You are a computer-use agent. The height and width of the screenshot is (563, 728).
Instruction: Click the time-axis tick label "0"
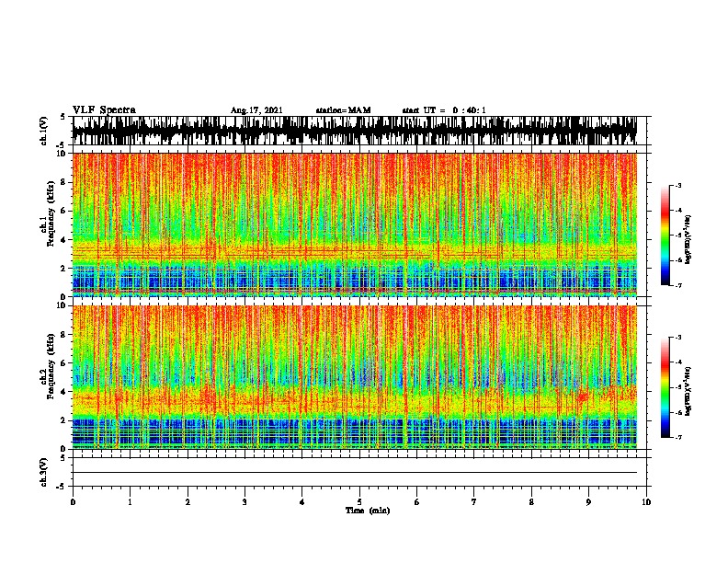click(x=73, y=502)
